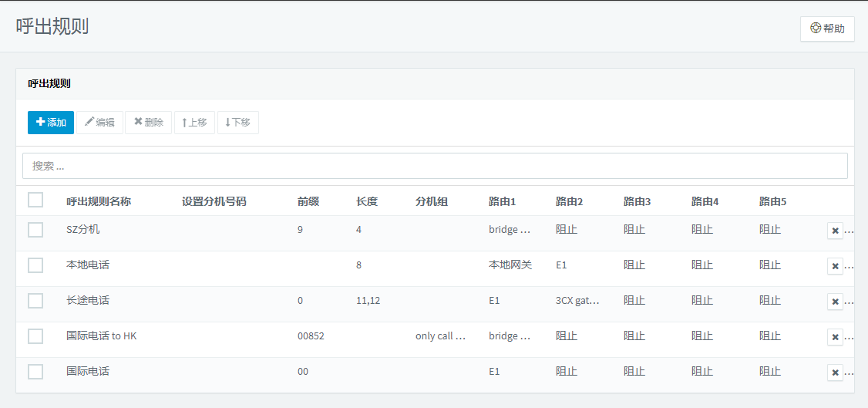Screen dimensions: 868x408
Task: Delete 长途电话 rule via its x icon
Action: click(x=836, y=302)
